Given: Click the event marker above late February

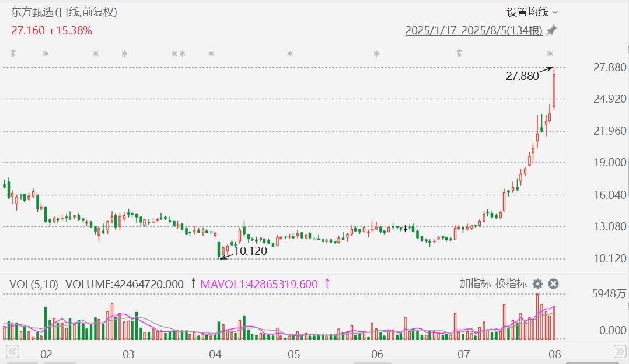Looking at the screenshot, I should 96,53.
